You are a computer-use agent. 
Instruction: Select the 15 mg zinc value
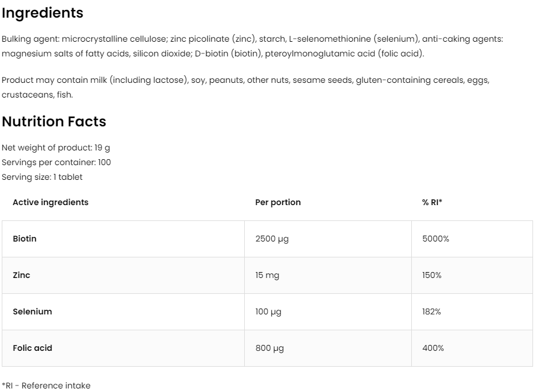click(267, 275)
